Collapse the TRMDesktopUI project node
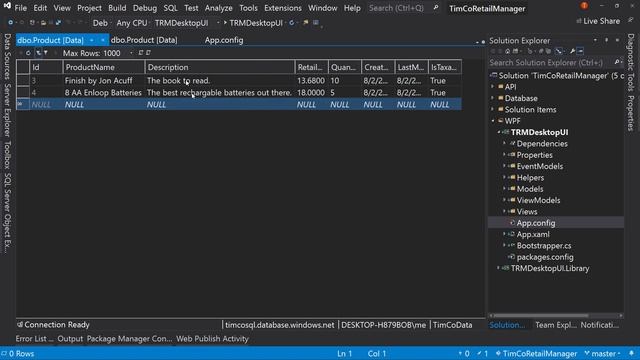Image resolution: width=640 pixels, height=360 pixels. point(498,132)
